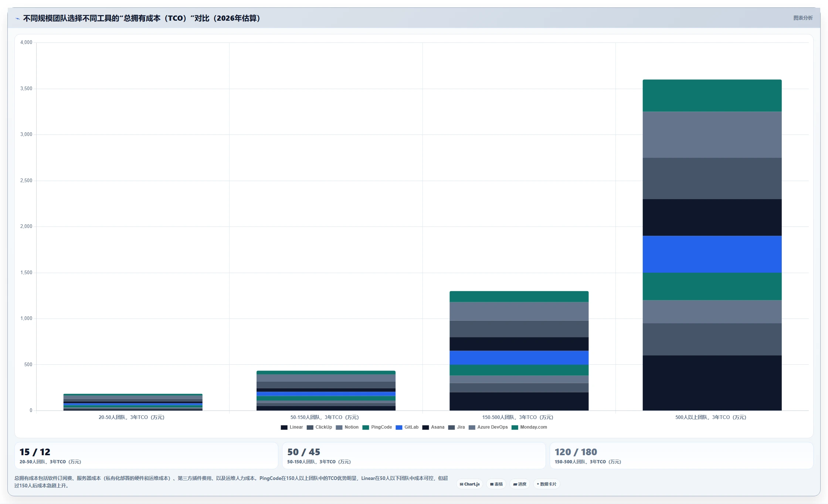Screen dimensions: 828x504
Task: Click the 数据卡片 tag pill
Action: 546,484
